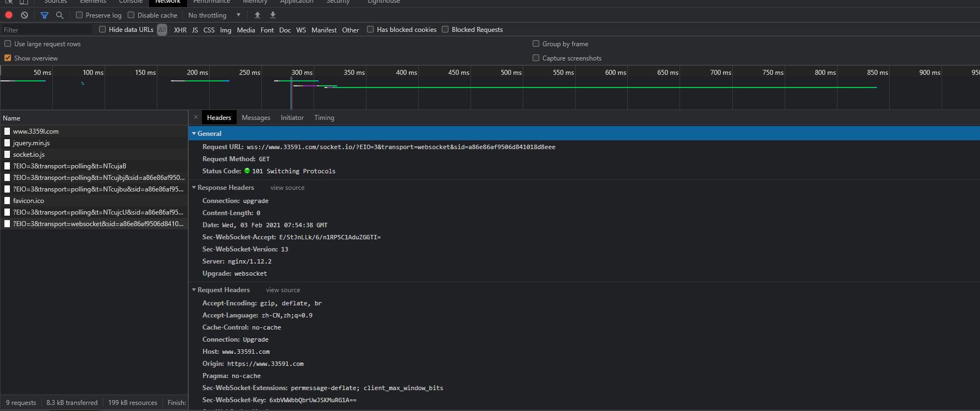Select the polling request ending t=NTcujaB
This screenshot has width=980, height=411.
[x=94, y=166]
